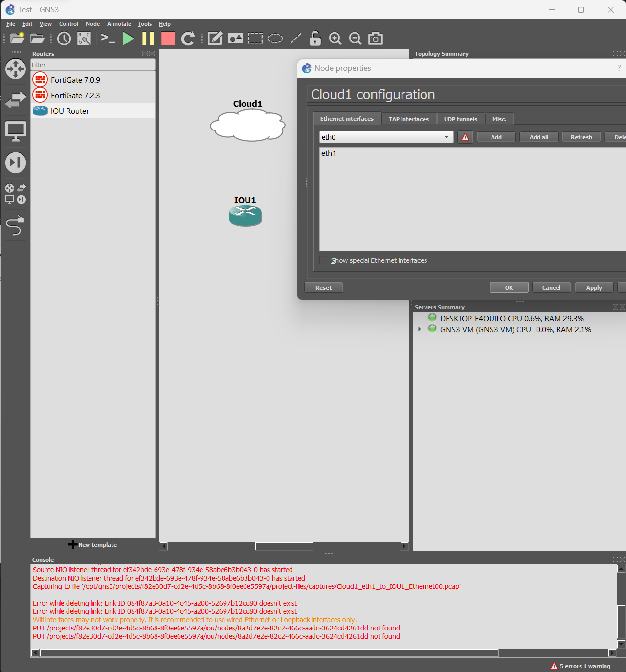Expand the GNS3 VM server entry

(x=419, y=329)
